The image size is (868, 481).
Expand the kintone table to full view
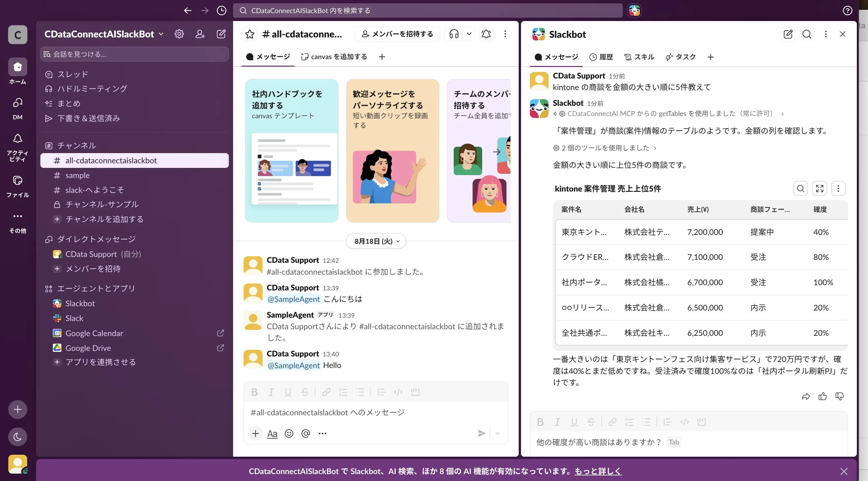click(819, 189)
